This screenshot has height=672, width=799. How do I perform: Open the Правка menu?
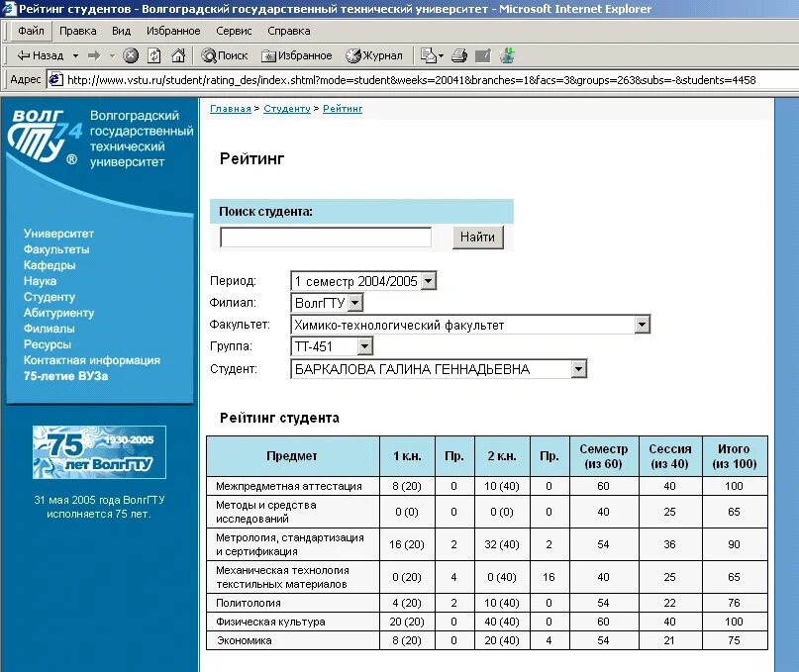(78, 31)
